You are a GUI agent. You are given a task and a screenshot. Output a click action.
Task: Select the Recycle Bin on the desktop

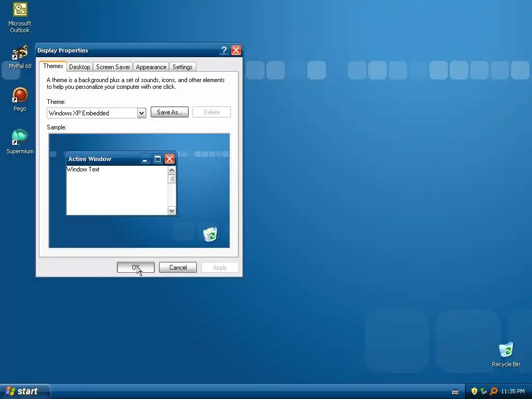point(506,354)
